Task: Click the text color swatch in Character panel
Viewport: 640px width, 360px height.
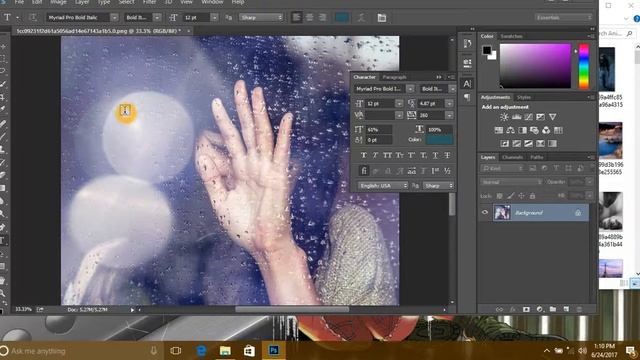Action: pyautogui.click(x=440, y=140)
